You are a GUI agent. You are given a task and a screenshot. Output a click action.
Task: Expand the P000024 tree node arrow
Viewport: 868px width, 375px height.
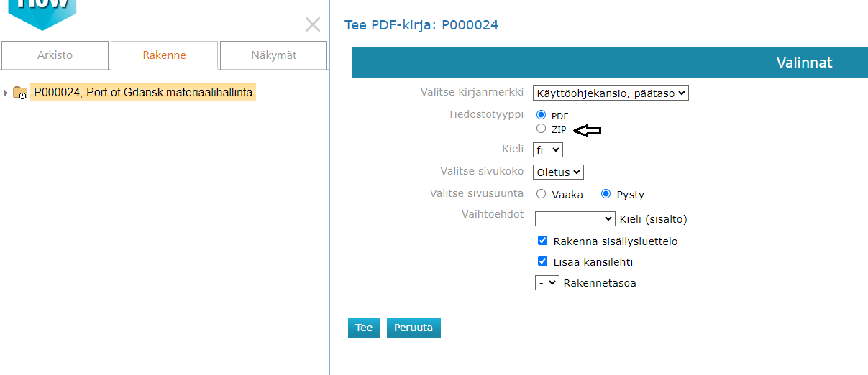click(6, 93)
